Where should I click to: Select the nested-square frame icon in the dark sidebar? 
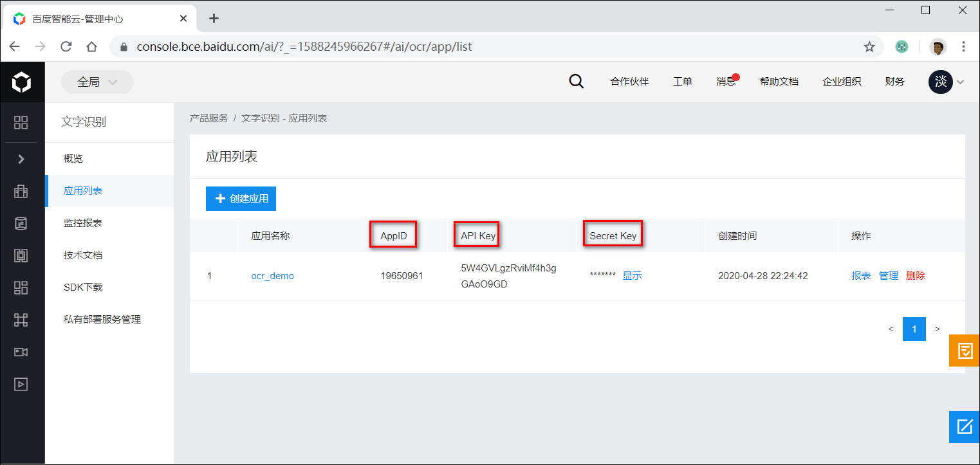[21, 255]
